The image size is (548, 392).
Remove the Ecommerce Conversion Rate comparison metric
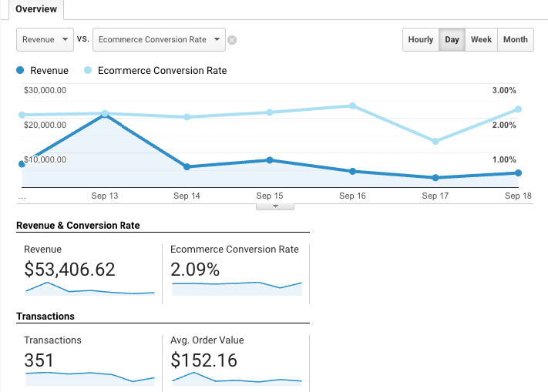232,40
